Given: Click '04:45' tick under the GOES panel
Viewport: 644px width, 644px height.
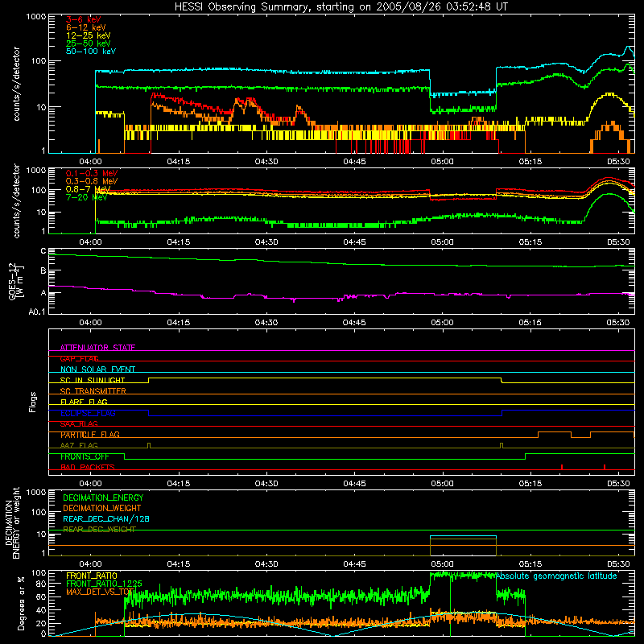Looking at the screenshot, I should tap(354, 323).
